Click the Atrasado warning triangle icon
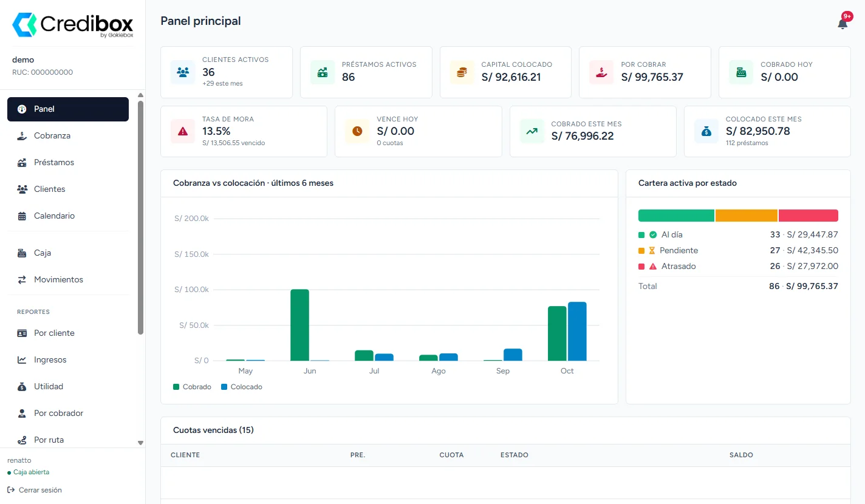The image size is (865, 504). 653,266
